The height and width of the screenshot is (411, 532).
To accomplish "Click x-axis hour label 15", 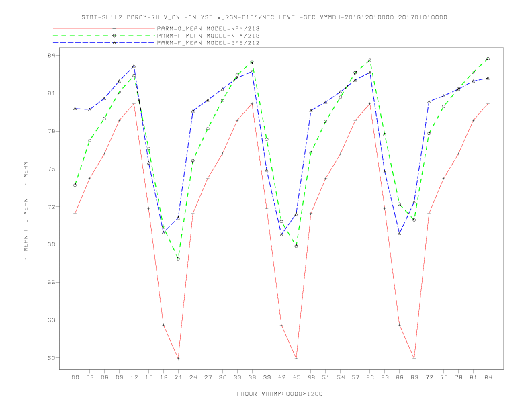I will click(x=148, y=377).
